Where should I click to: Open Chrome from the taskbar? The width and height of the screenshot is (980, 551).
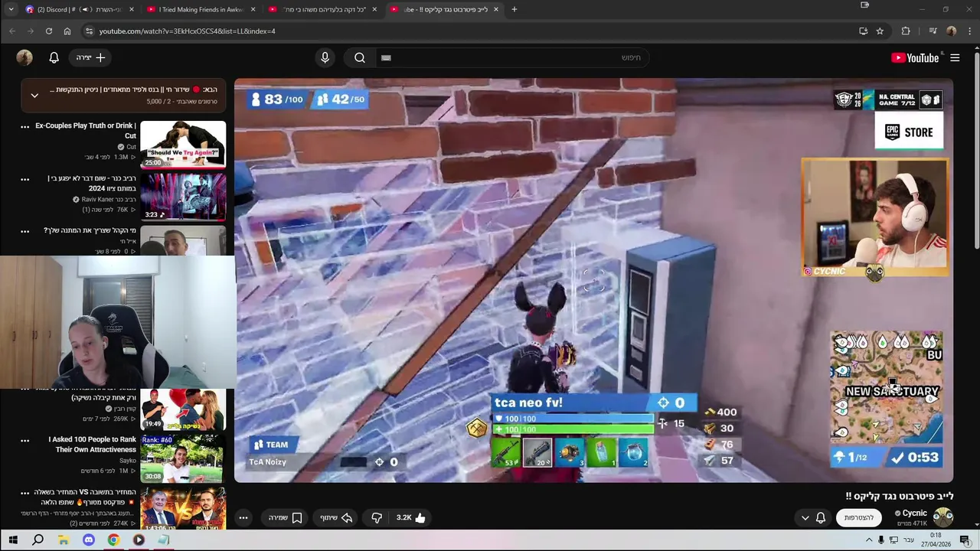pyautogui.click(x=113, y=540)
